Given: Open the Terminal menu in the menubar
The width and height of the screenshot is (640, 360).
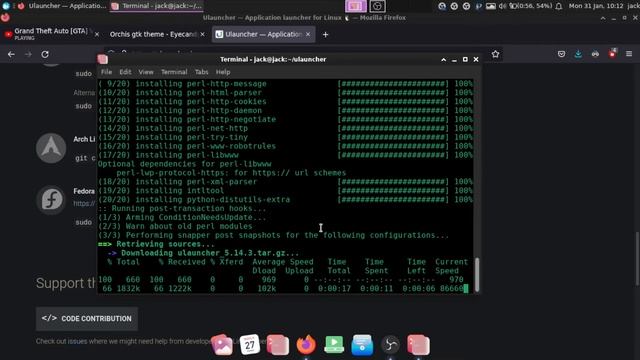Looking at the screenshot, I should [x=174, y=72].
